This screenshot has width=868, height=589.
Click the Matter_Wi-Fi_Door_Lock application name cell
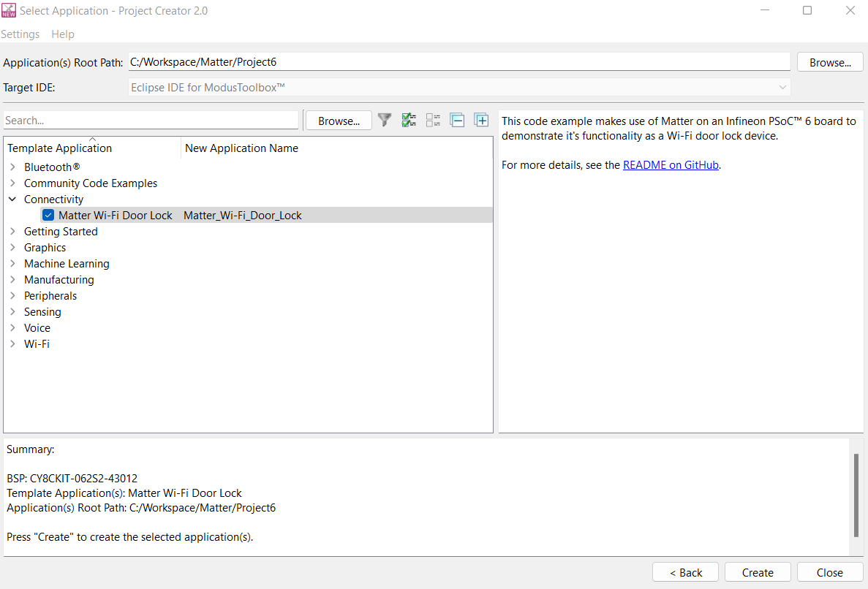point(243,215)
